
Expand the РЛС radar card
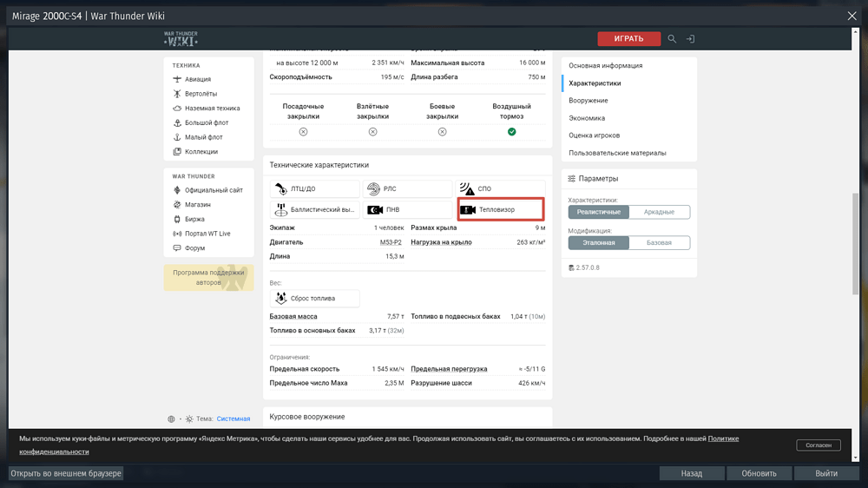coord(407,189)
